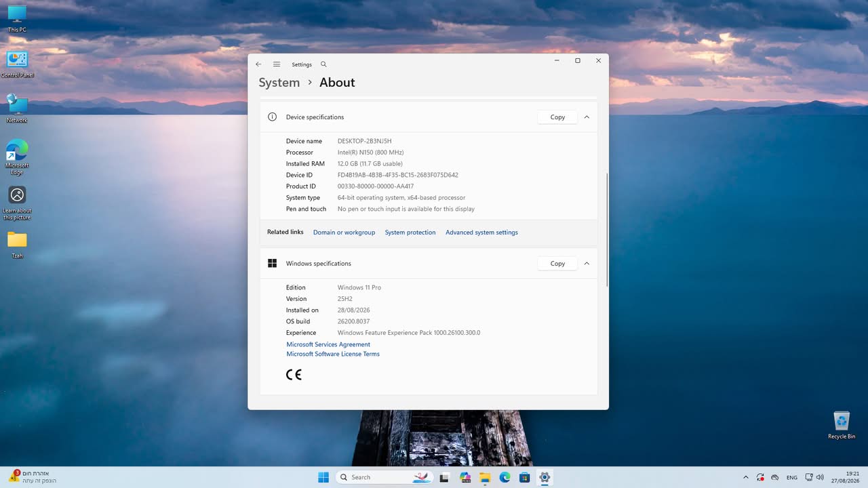Click the Pen and touch value text

pos(406,209)
